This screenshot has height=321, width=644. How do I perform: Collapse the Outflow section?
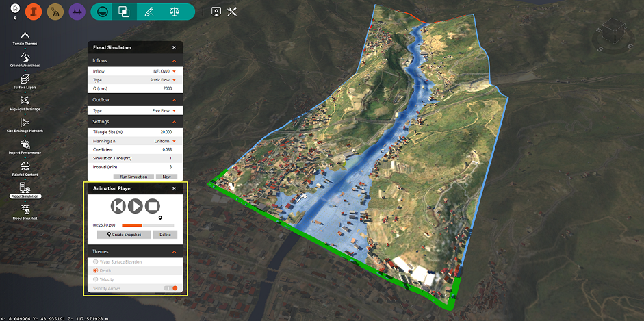174,100
